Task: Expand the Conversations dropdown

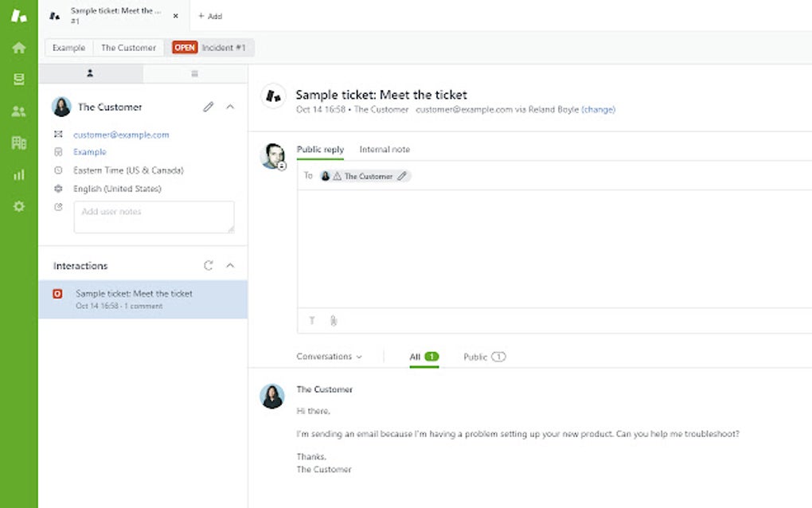Action: [x=330, y=357]
